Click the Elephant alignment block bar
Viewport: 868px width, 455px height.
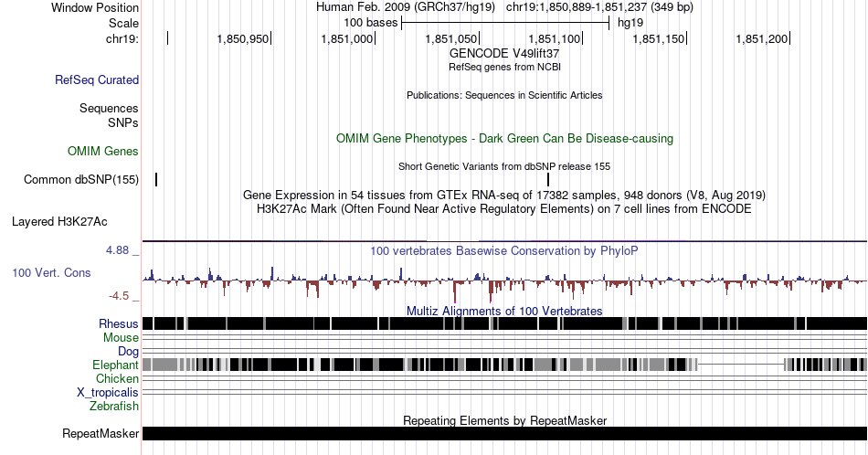click(x=504, y=365)
